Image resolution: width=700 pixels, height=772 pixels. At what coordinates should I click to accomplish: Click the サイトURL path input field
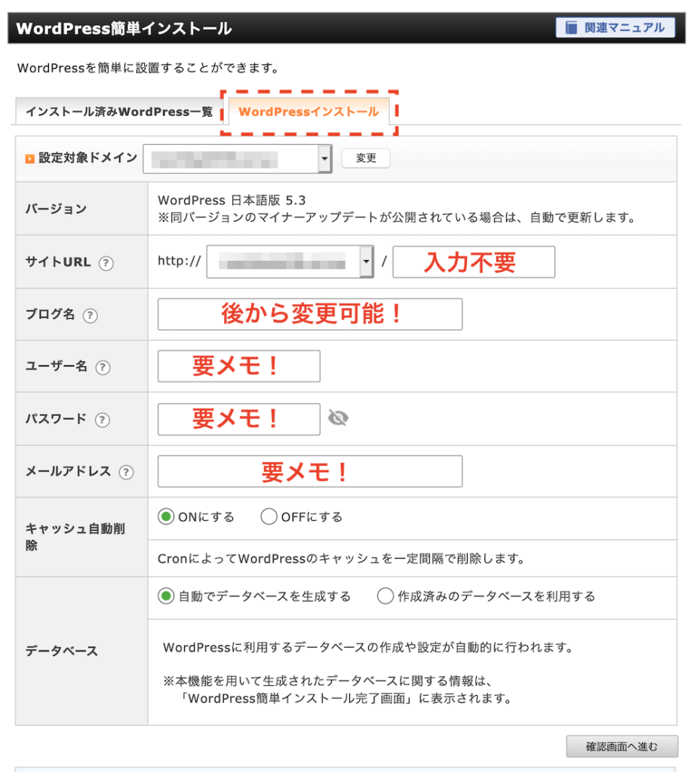[x=474, y=262]
